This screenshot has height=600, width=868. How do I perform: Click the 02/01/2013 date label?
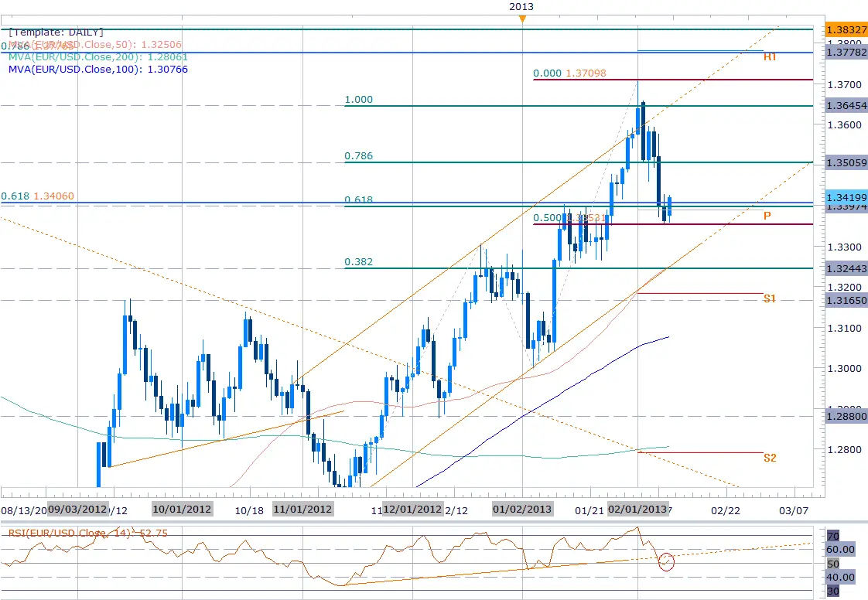point(637,509)
